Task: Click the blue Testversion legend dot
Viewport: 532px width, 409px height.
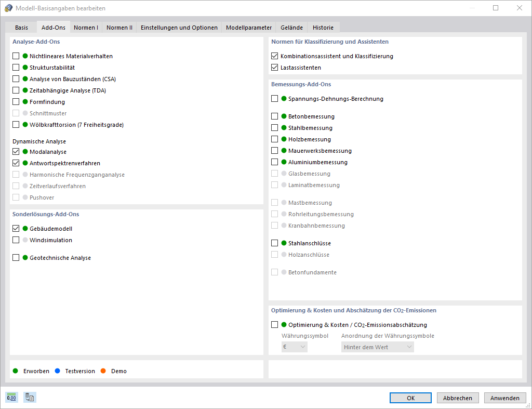Action: coord(57,371)
